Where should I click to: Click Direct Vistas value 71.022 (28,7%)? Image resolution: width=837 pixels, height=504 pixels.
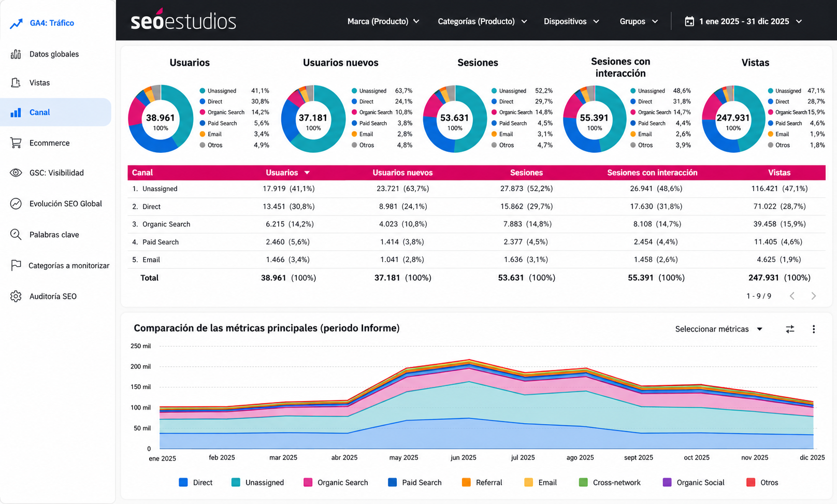[x=780, y=206]
